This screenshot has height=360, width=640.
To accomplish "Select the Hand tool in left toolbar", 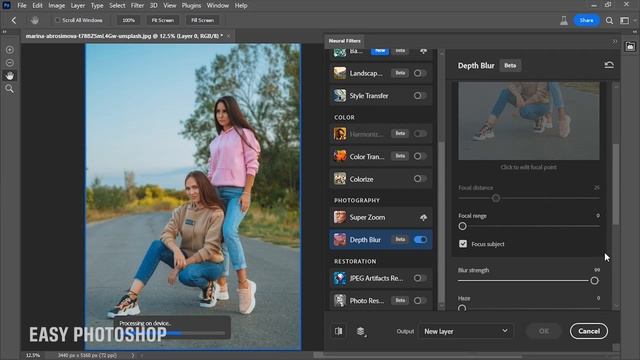I will click(x=9, y=76).
